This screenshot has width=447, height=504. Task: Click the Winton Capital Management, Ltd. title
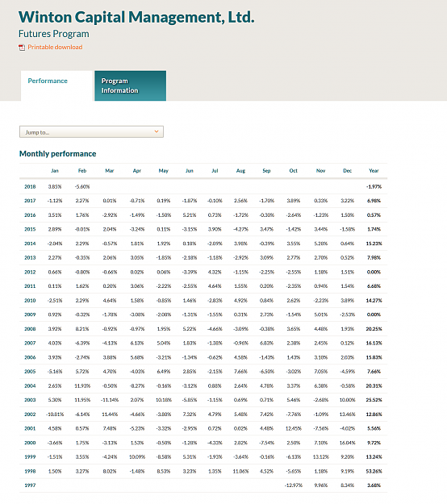pos(136,17)
